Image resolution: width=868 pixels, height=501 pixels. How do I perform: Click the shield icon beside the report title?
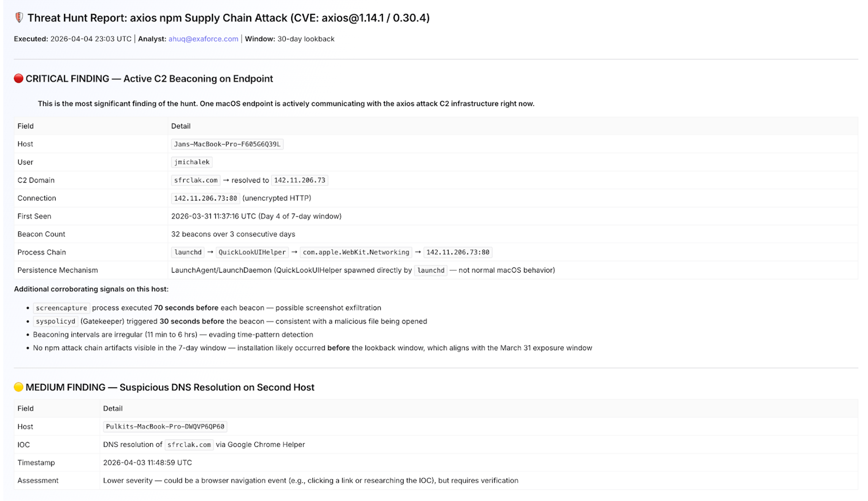point(19,18)
